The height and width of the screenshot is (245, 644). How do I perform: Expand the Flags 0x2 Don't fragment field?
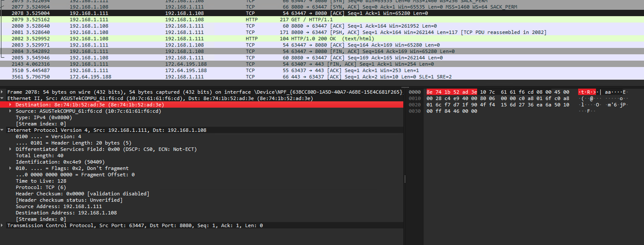10,168
